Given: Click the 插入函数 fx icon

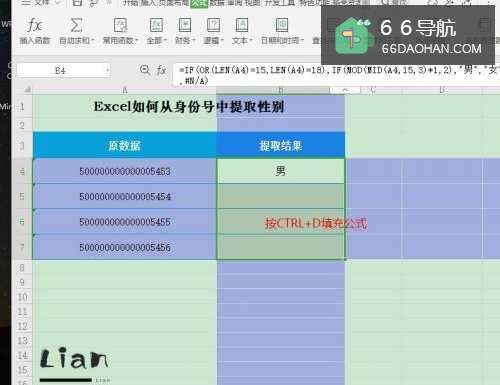Looking at the screenshot, I should point(35,26).
